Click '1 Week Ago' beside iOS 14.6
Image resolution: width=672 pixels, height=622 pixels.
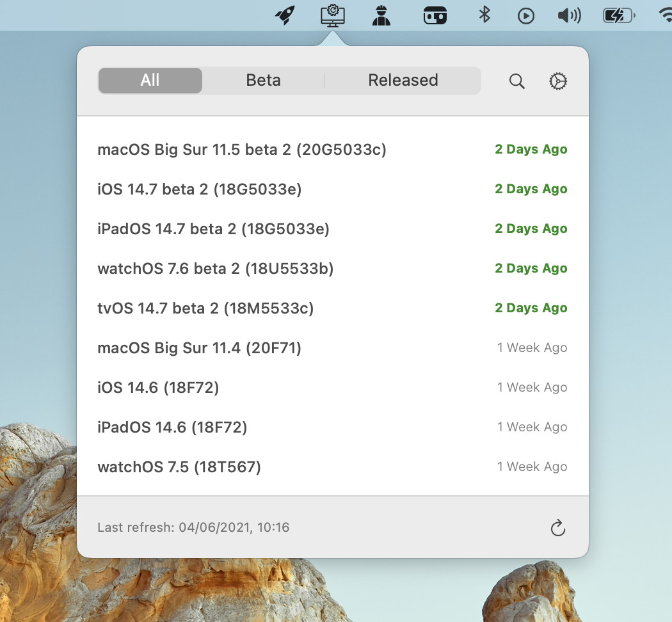click(x=532, y=387)
